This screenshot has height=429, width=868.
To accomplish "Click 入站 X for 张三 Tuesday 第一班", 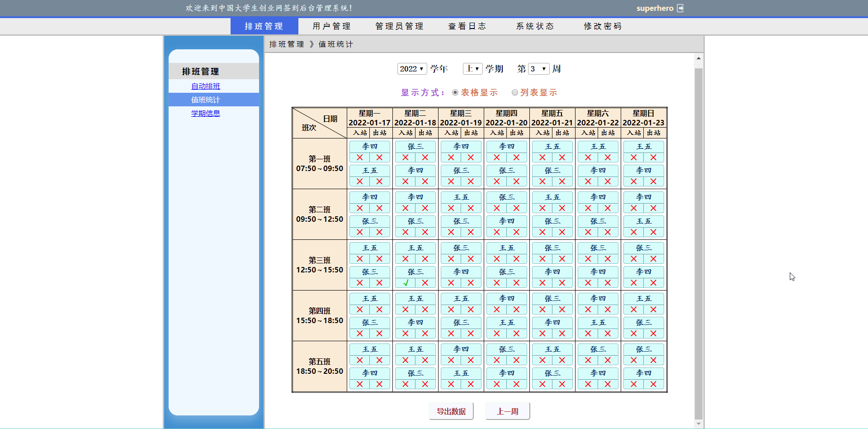I will click(x=406, y=157).
